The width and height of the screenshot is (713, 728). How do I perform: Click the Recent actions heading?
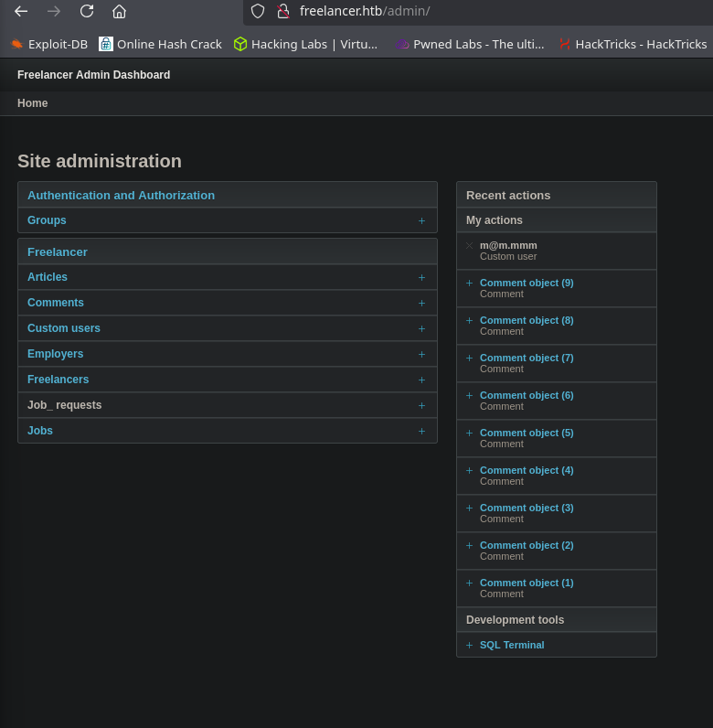coord(508,196)
